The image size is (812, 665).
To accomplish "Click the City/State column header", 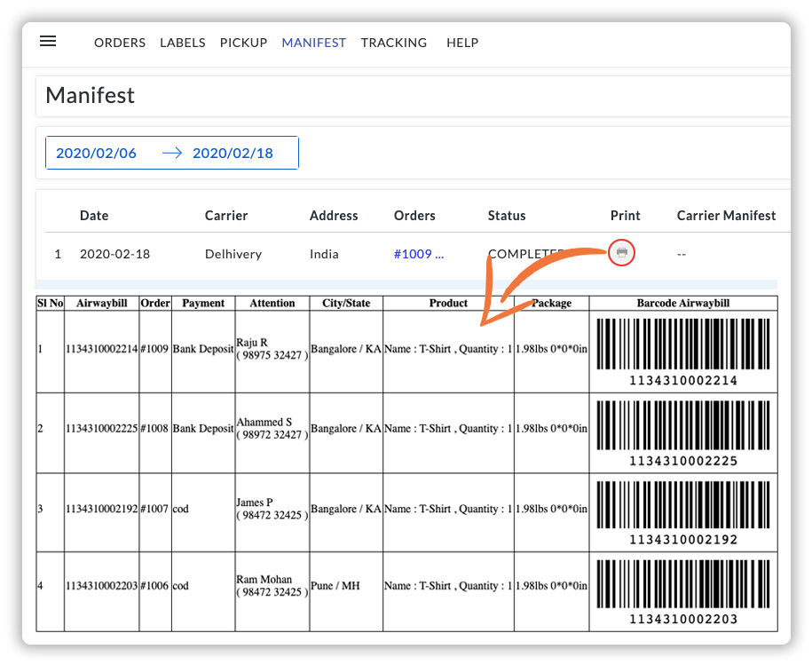I will coord(346,303).
